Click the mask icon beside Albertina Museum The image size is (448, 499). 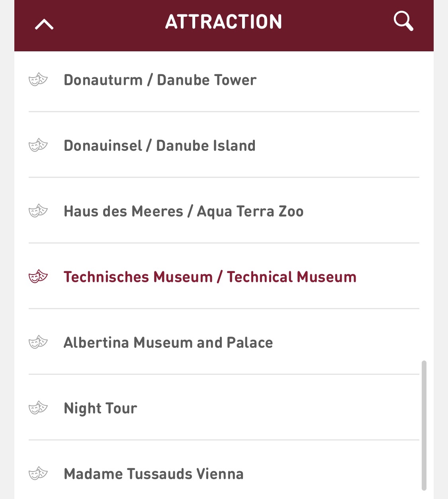tap(38, 342)
